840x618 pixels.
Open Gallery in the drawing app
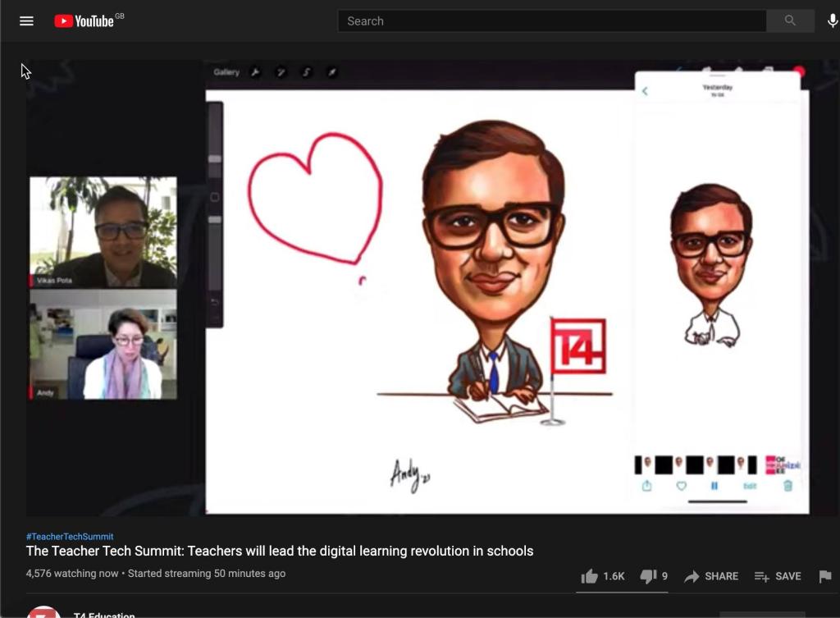[226, 72]
